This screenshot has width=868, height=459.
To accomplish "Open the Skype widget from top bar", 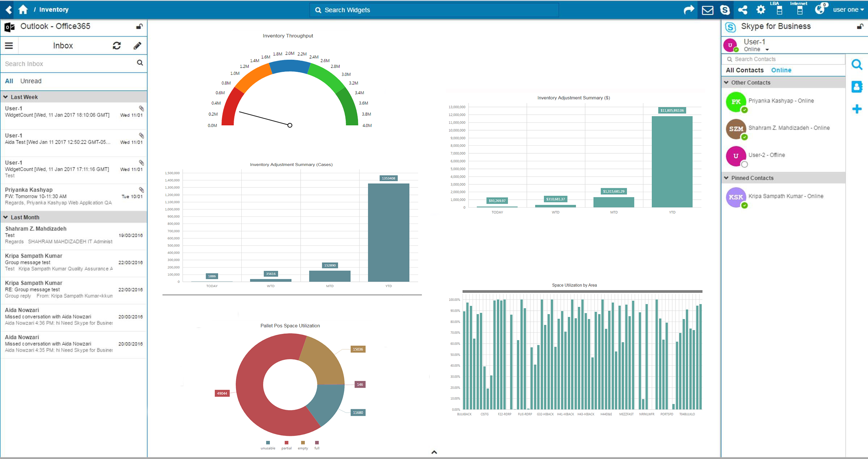I will pyautogui.click(x=725, y=10).
